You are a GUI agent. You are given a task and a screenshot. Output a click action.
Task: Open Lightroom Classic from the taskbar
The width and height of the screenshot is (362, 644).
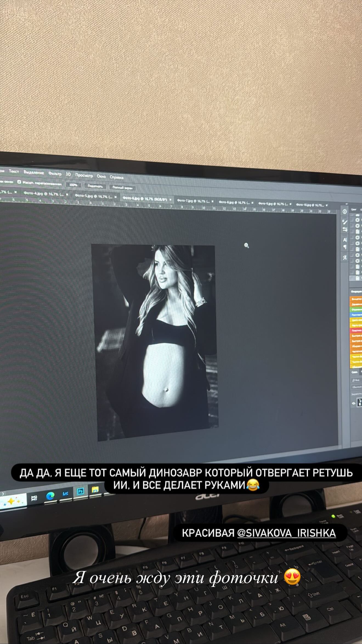click(x=66, y=494)
